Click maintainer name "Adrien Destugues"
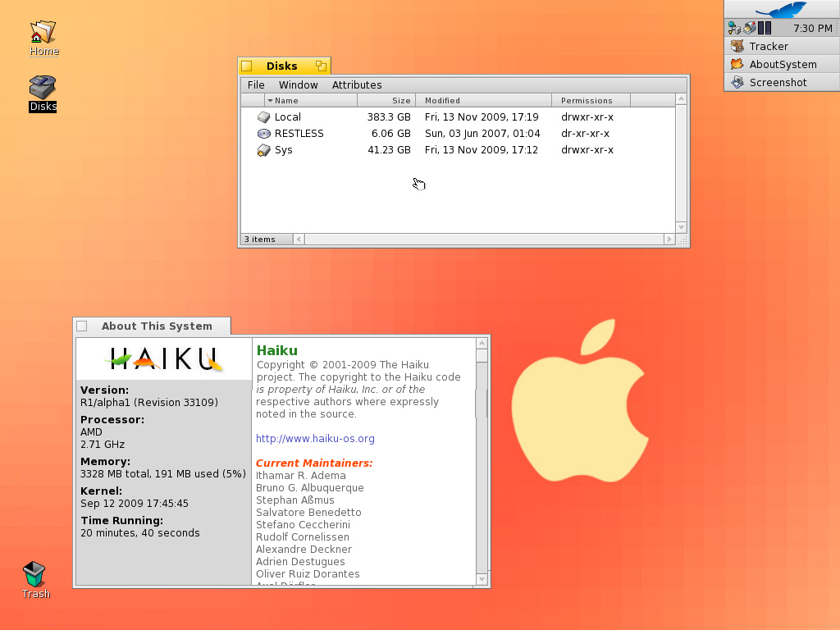The width and height of the screenshot is (840, 630). point(300,562)
